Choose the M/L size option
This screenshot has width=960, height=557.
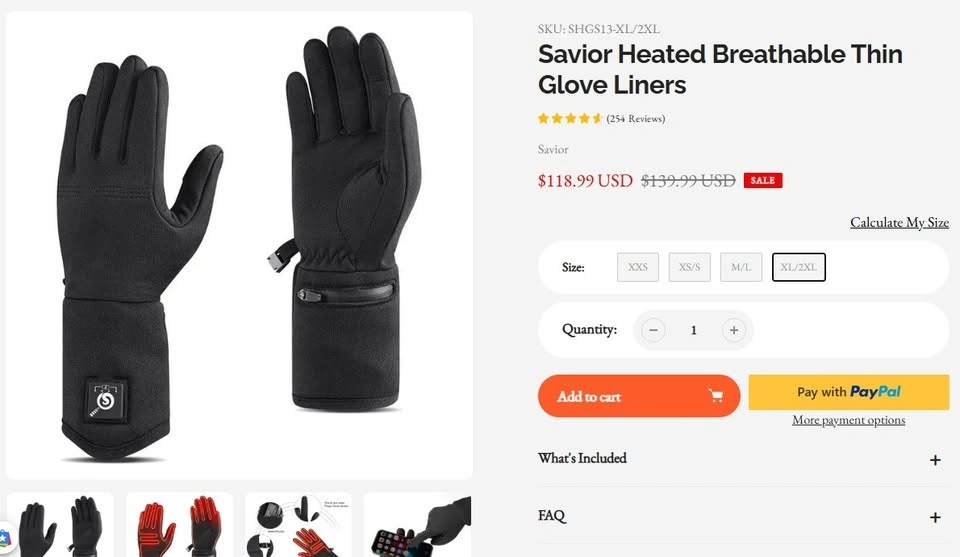(741, 267)
